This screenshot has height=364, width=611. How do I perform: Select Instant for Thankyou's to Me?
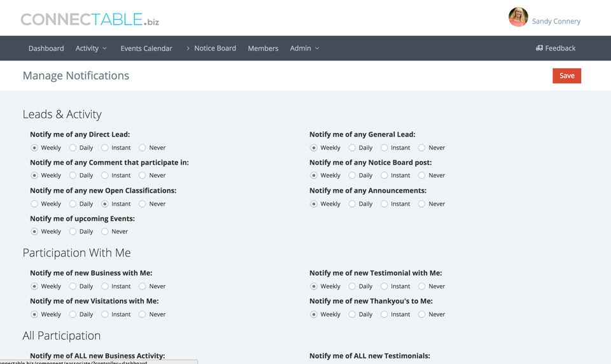coord(384,314)
